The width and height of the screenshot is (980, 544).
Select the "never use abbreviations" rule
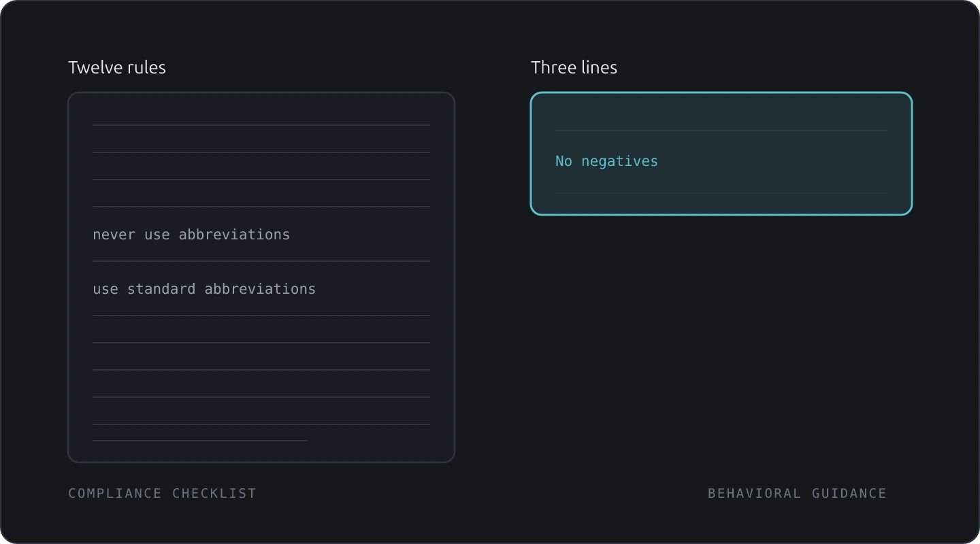coord(191,235)
